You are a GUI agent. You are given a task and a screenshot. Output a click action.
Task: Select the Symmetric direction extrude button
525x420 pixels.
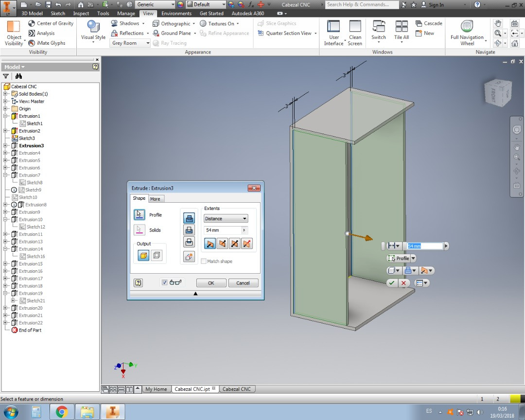(x=235, y=244)
